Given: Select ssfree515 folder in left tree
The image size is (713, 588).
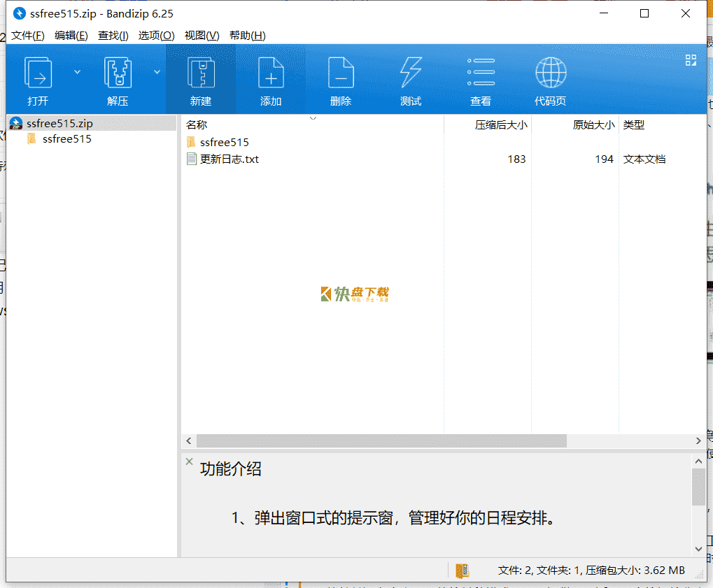Looking at the screenshot, I should [67, 139].
